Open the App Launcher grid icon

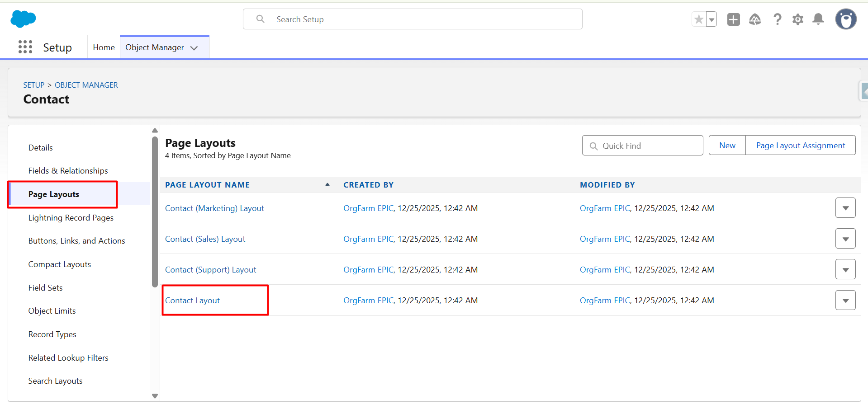coord(25,47)
